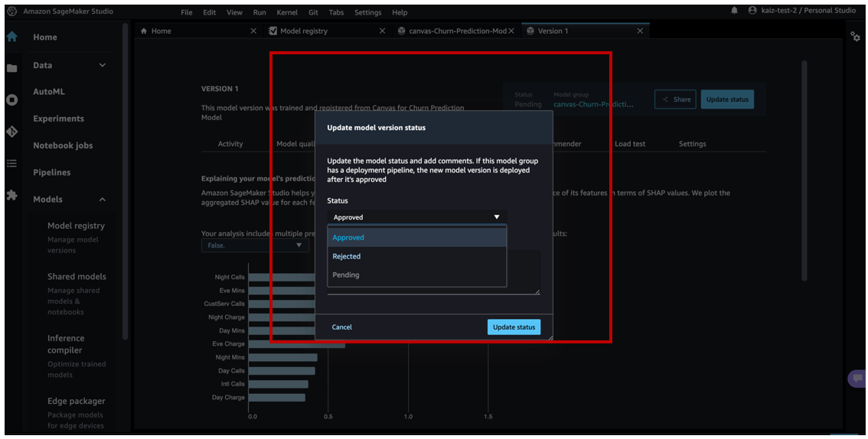The height and width of the screenshot is (439, 868).
Task: Close the Home tab
Action: click(x=253, y=31)
